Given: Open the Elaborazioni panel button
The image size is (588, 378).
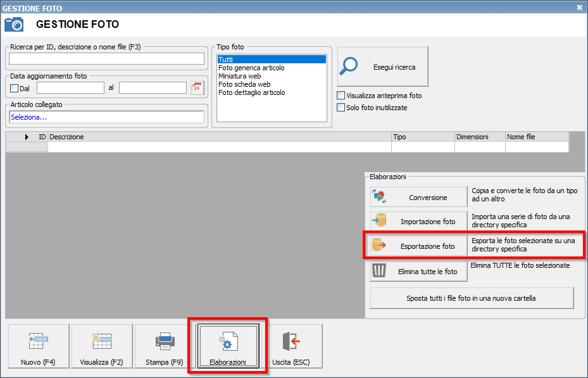Looking at the screenshot, I should pos(228,346).
